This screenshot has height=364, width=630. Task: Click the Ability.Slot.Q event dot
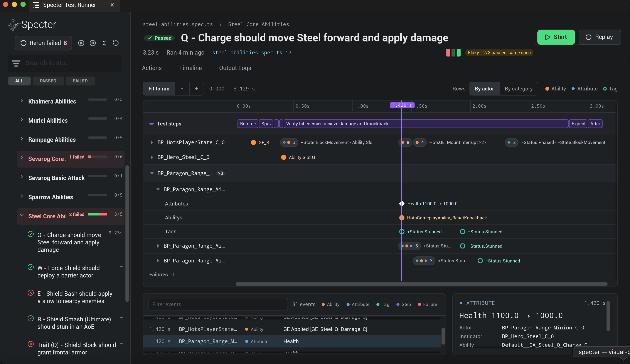(283, 157)
